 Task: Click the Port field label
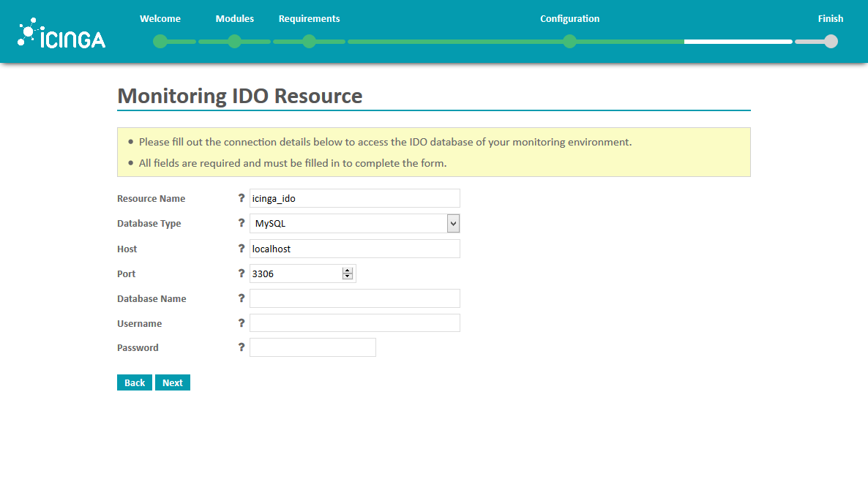click(126, 274)
